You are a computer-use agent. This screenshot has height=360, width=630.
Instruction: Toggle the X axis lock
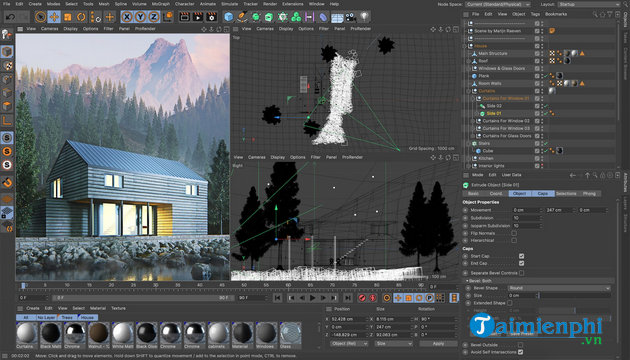(127, 17)
